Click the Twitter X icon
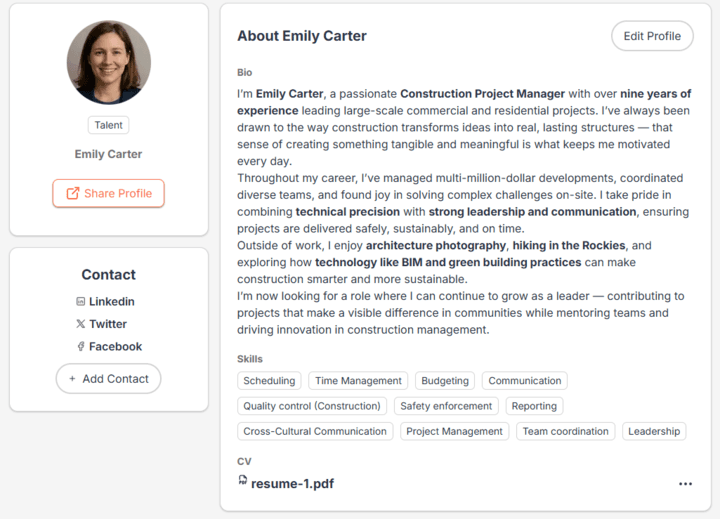The width and height of the screenshot is (720, 519). pos(81,324)
